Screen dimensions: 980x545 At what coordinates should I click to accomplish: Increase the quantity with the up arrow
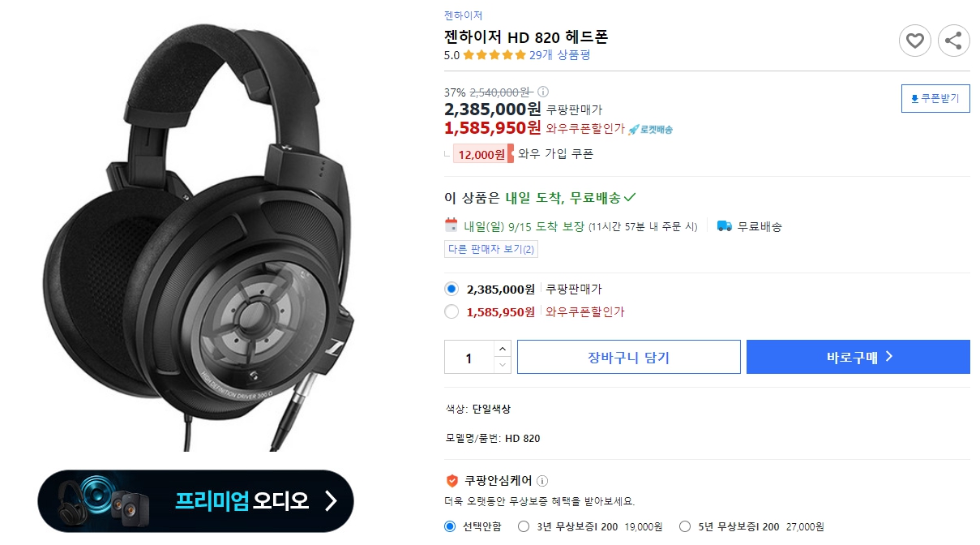tap(503, 350)
